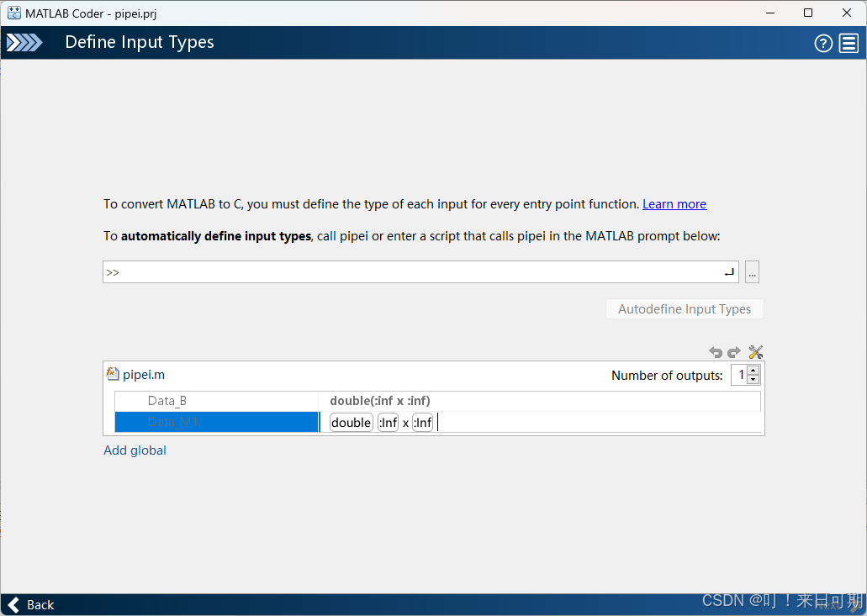The width and height of the screenshot is (867, 616).
Task: Go Back to the previous step
Action: coord(31,605)
